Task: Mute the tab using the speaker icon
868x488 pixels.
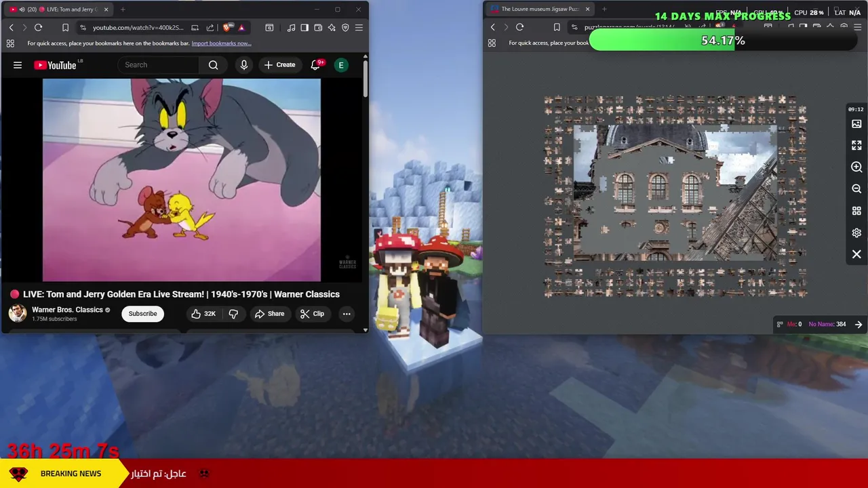Action: (x=22, y=9)
